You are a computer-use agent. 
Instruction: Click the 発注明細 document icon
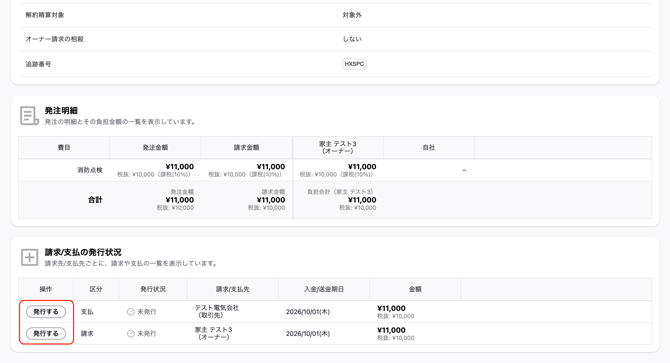click(x=29, y=116)
